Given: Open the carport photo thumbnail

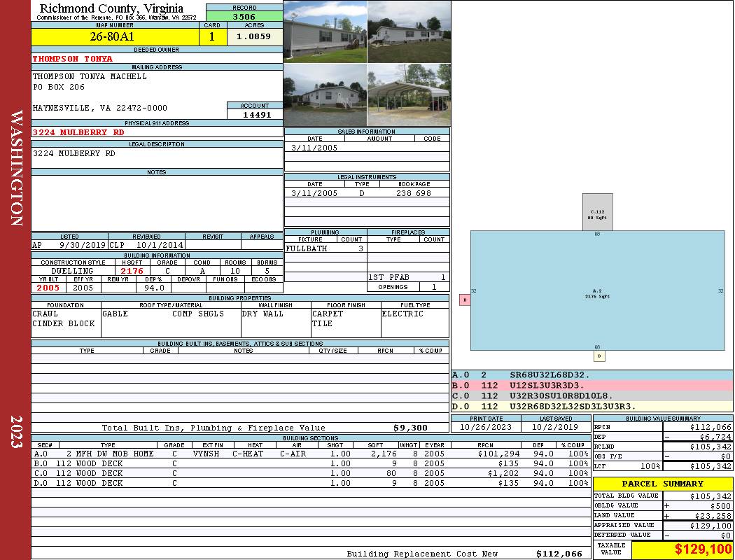Looking at the screenshot, I should [409, 94].
